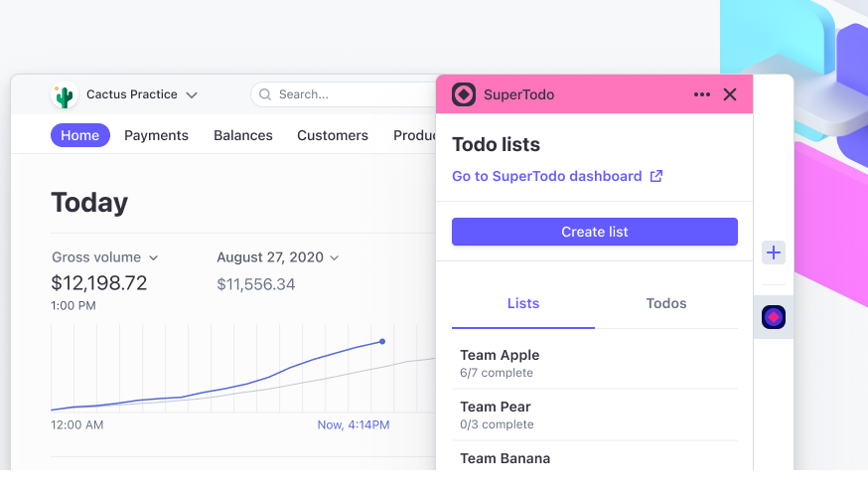Close the SuperTodo panel
Viewport: 868px width, 497px height.
(730, 94)
